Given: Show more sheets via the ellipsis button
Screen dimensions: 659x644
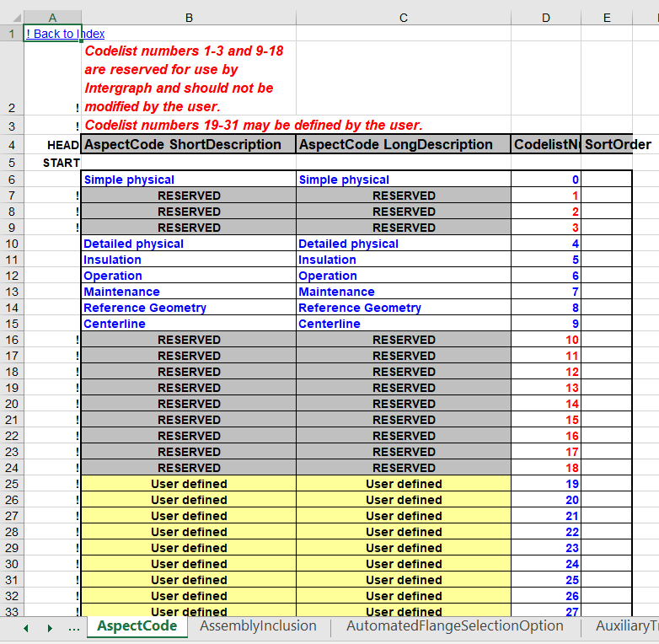Looking at the screenshot, I should pyautogui.click(x=74, y=628).
